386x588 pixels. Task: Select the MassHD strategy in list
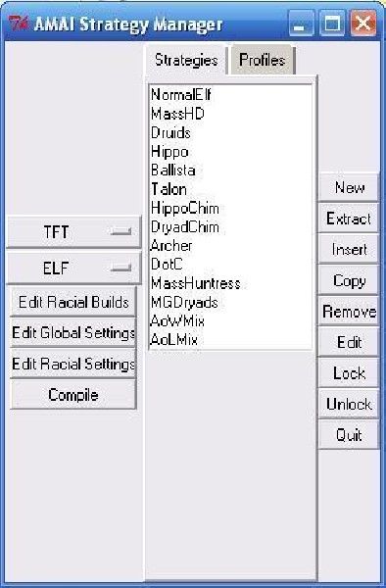pyautogui.click(x=177, y=114)
